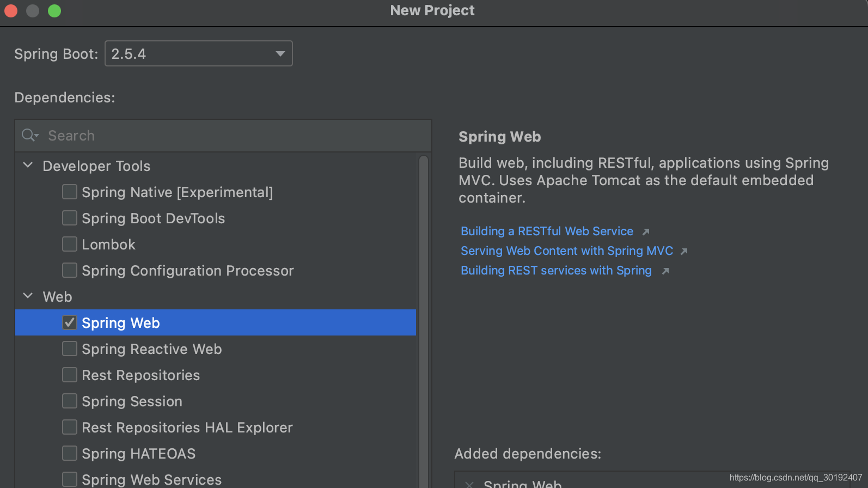Select the Spring Web row label in the dependencies list
868x488 pixels.
point(120,323)
